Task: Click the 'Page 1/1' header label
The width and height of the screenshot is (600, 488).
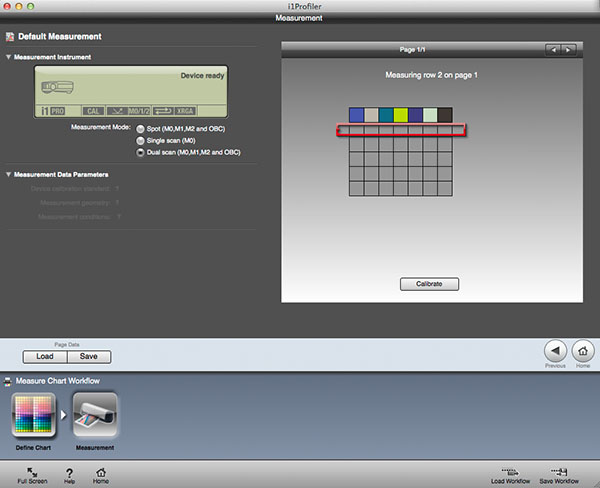Action: [x=412, y=50]
